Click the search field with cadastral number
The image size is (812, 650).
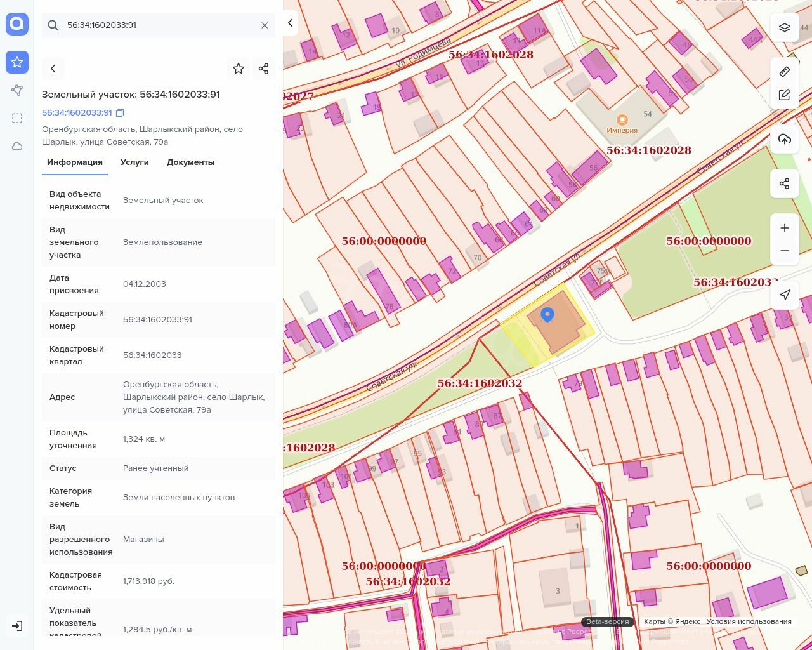click(159, 25)
